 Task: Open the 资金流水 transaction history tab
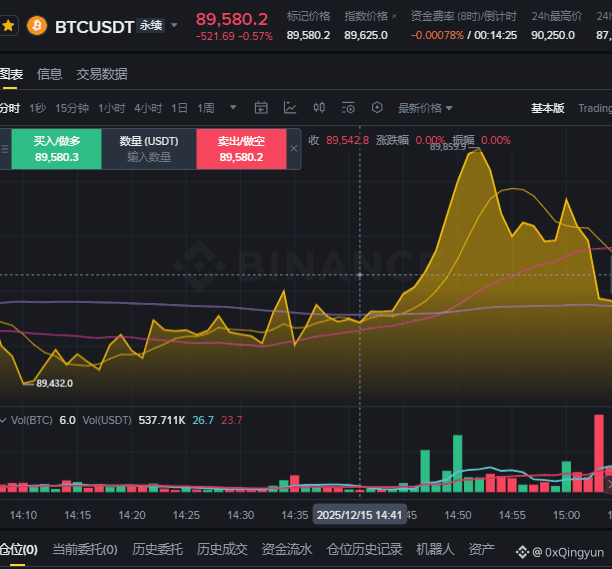click(x=287, y=549)
